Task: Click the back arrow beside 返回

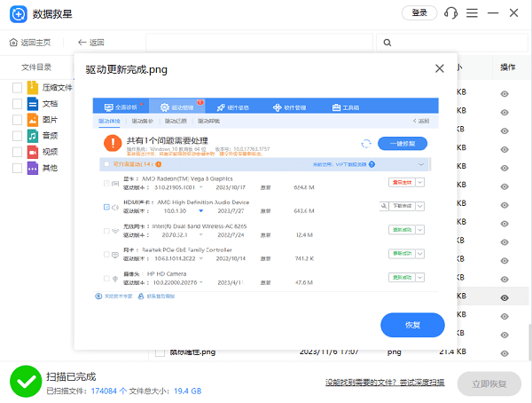Action: pyautogui.click(x=82, y=43)
